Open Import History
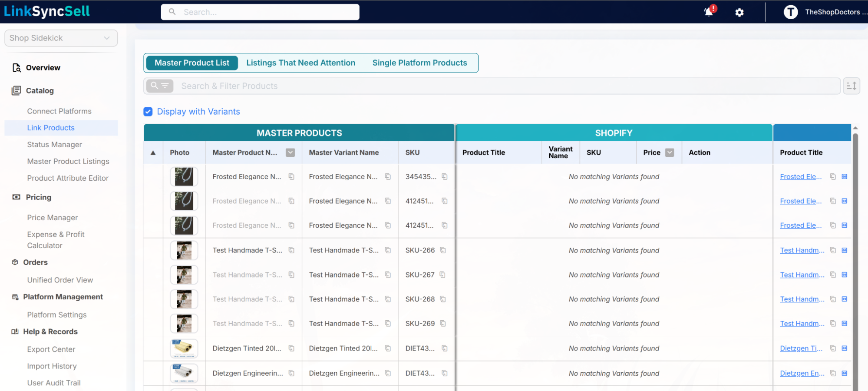Viewport: 868px width, 391px height. [52, 366]
